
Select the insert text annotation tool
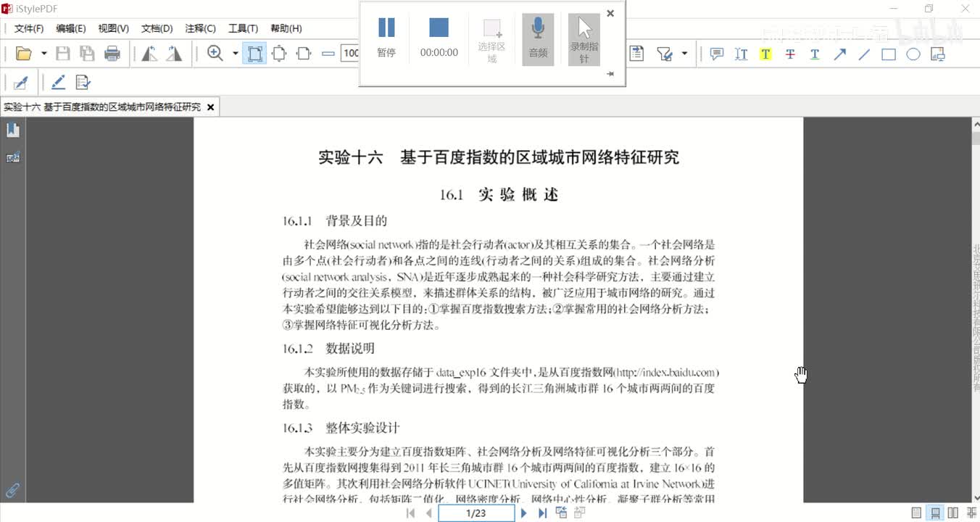pyautogui.click(x=741, y=54)
